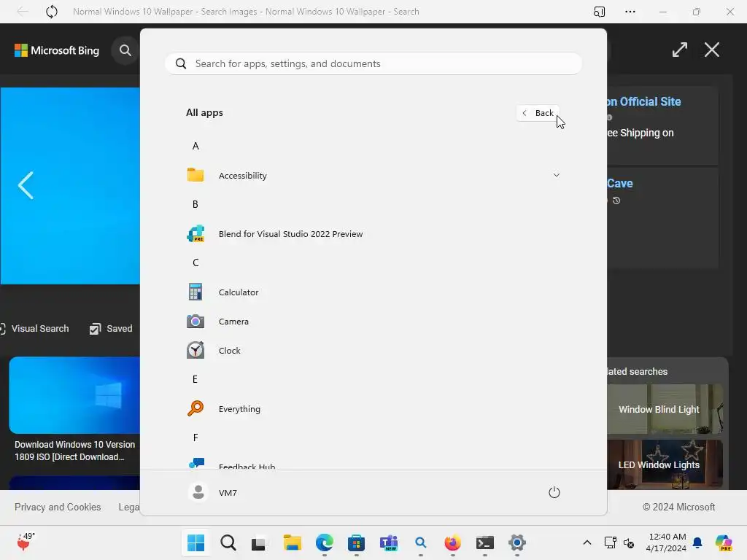Click the Start menu search field
The width and height of the screenshot is (747, 560).
coord(373,63)
